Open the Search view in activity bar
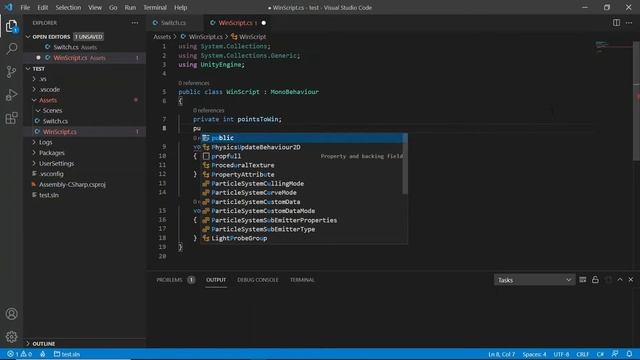The height and width of the screenshot is (360, 640). coord(11,49)
